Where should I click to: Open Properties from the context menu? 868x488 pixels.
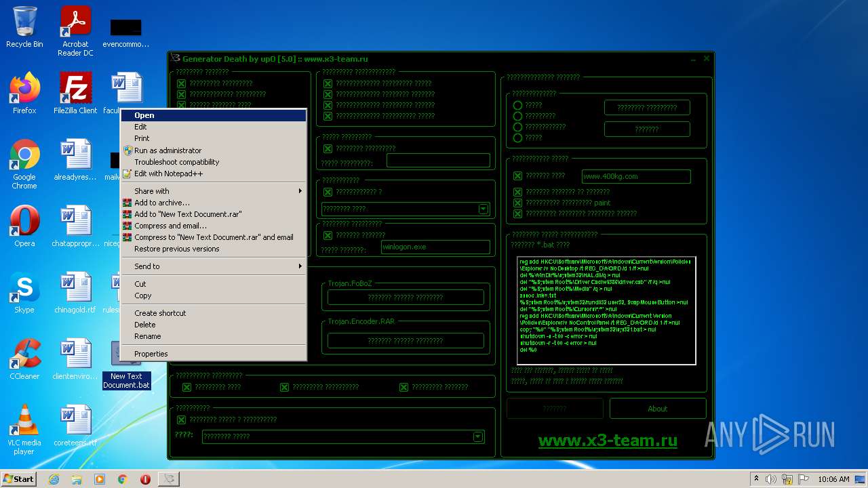(214, 354)
